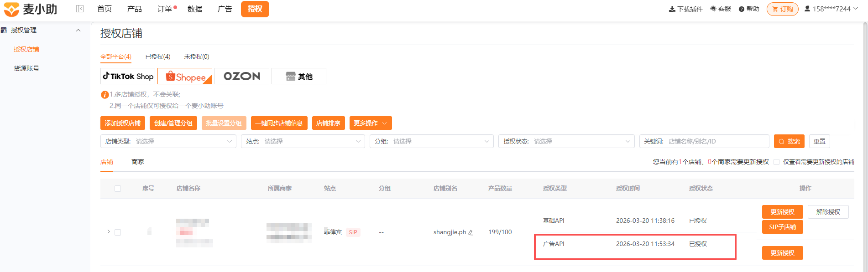Screen dimensions: 868x272
Task: Switch to the 已授权(4) tab
Action: 158,57
